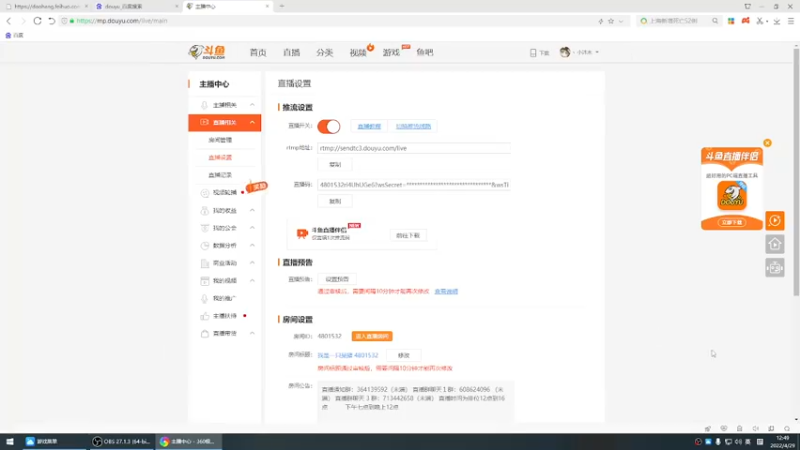
Task: Expand the 我的权益 section chevron
Action: pos(252,210)
